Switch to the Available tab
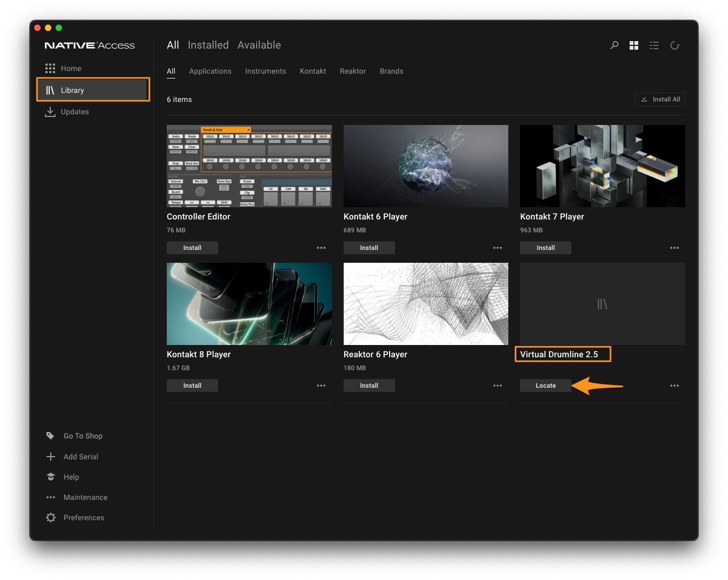 [x=259, y=45]
